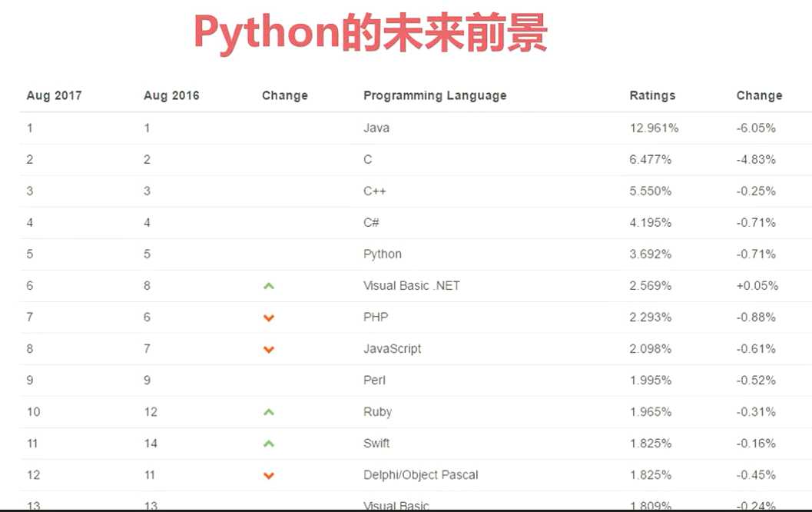The height and width of the screenshot is (512, 812).
Task: Click the red down arrow beside PHP
Action: [269, 318]
